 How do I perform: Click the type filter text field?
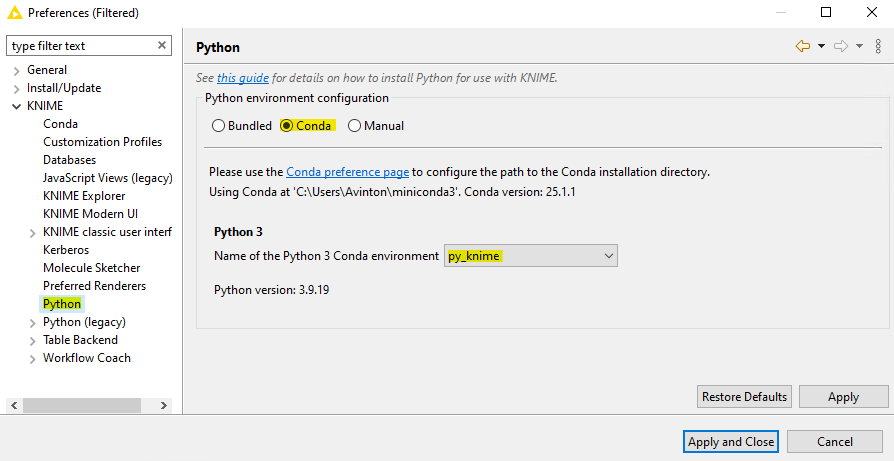point(82,46)
